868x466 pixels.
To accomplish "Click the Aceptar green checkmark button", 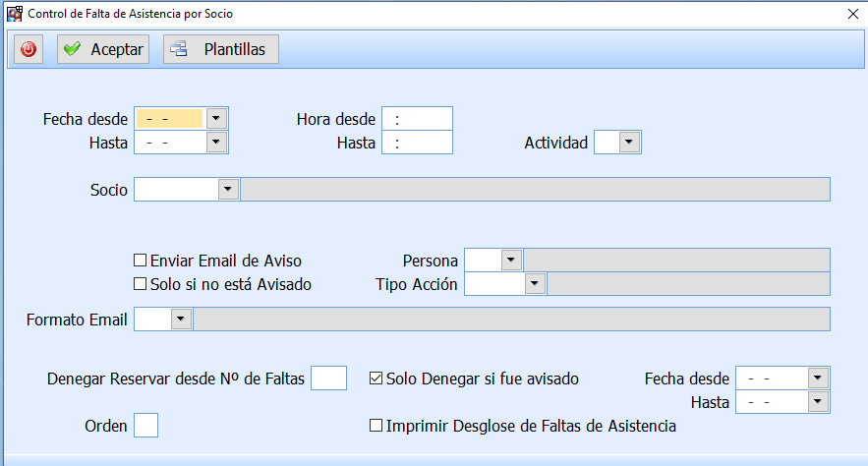I will (103, 49).
